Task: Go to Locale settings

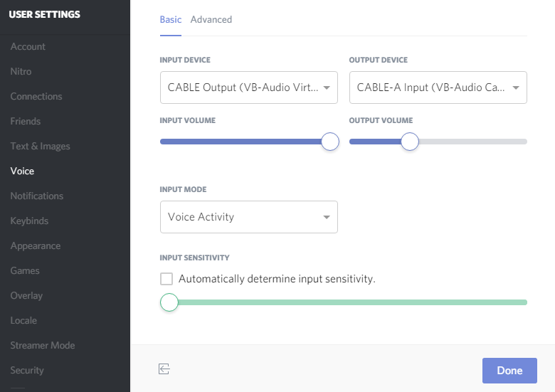Action: (23, 320)
